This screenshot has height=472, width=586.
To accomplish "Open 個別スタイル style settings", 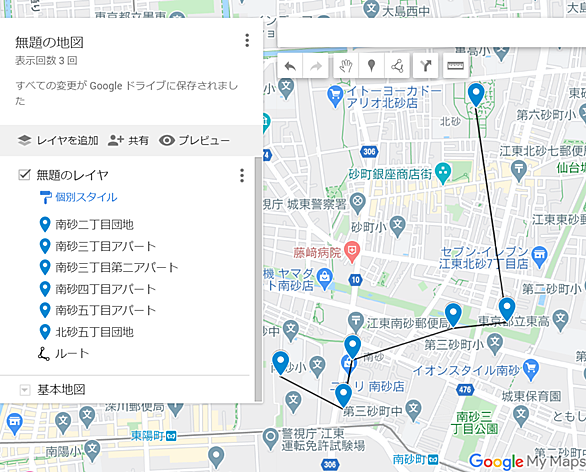I will tap(78, 197).
